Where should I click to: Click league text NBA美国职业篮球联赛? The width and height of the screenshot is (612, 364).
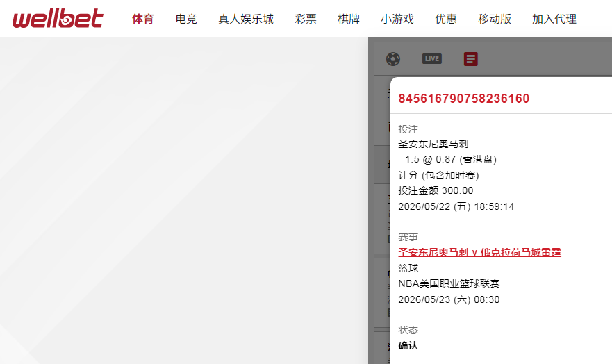tap(449, 283)
